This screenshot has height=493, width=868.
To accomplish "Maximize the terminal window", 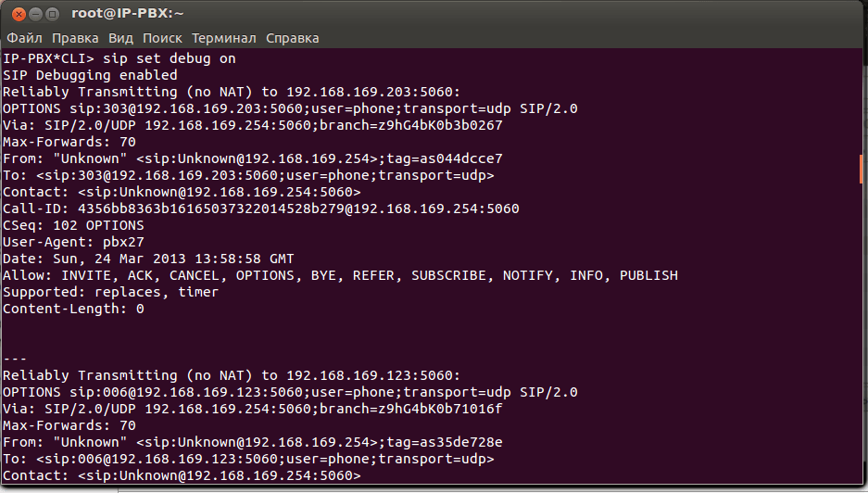I will click(52, 14).
